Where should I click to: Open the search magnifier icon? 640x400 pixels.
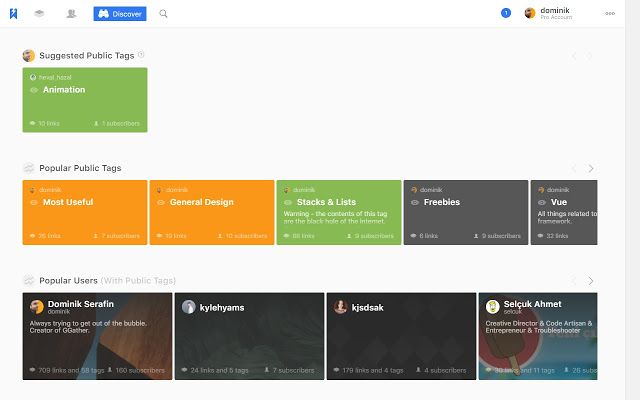[x=163, y=13]
